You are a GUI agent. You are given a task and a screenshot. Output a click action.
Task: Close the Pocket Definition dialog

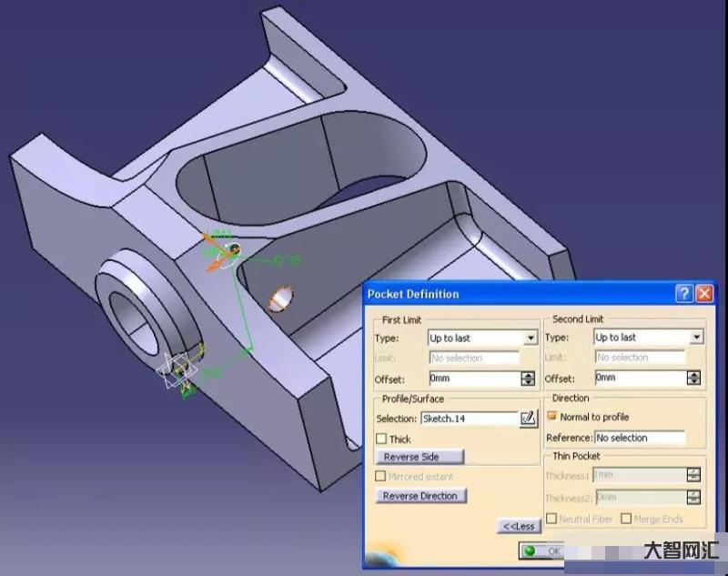pos(704,294)
